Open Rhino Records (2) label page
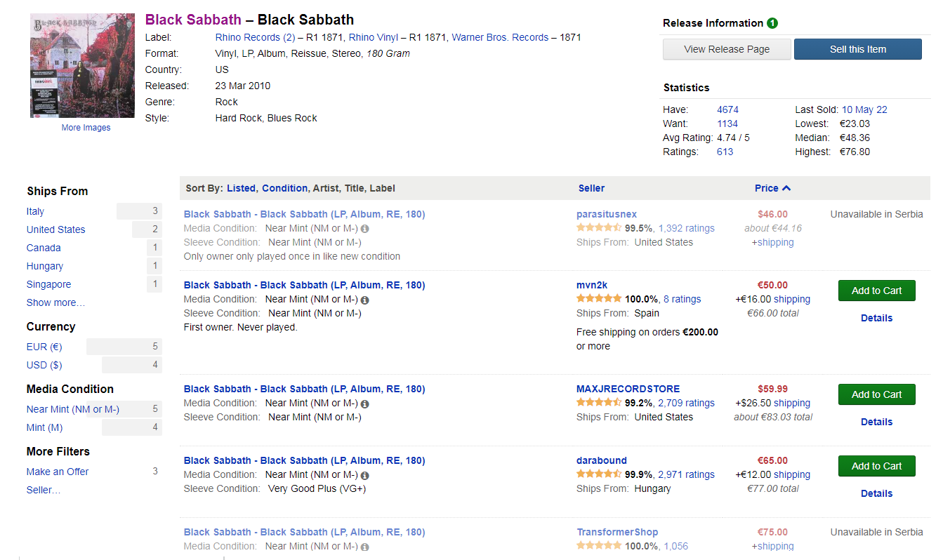The image size is (943, 560). coord(255,37)
